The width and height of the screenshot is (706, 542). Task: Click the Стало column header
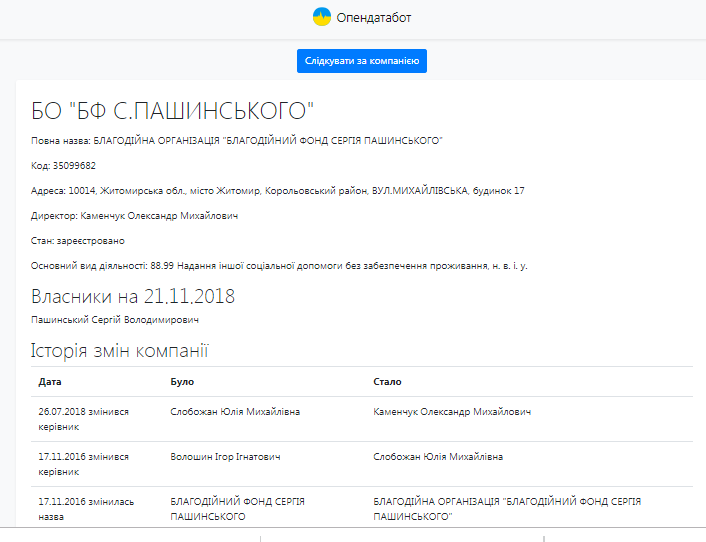pos(387,382)
